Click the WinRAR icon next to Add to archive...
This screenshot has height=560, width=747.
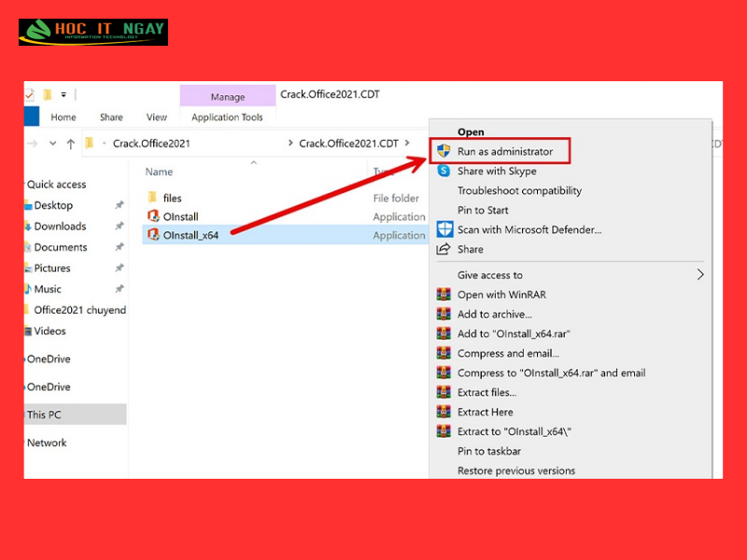click(x=444, y=314)
